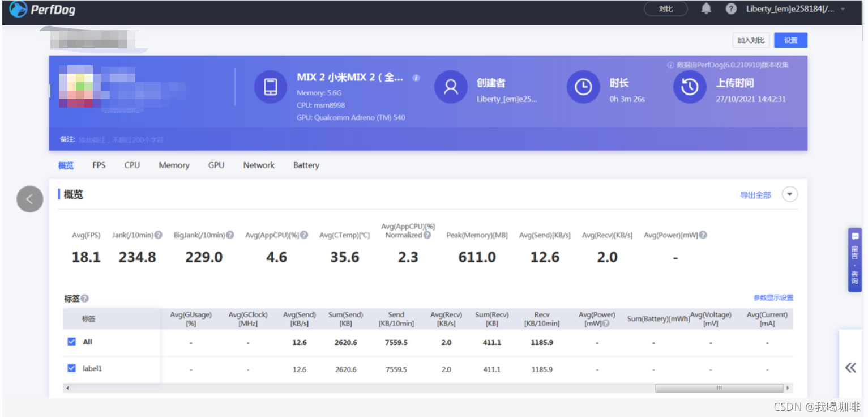Open the help question mark icon in header
868x417 pixels.
731,8
